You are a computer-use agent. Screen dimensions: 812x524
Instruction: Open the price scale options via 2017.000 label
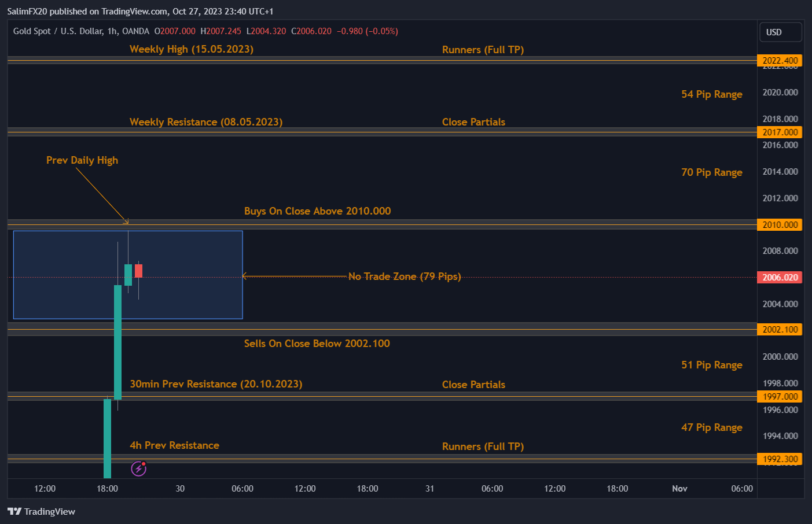click(780, 132)
